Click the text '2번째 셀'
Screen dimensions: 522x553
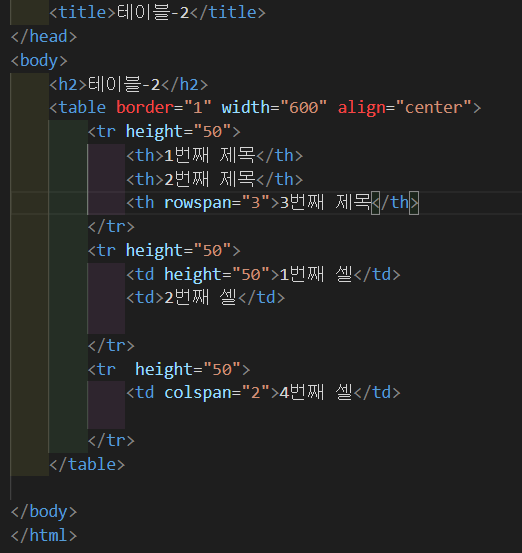tap(200, 298)
